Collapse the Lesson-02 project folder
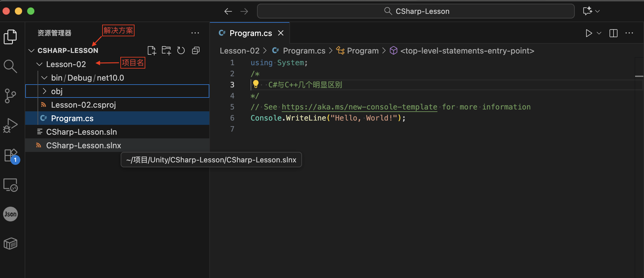644x278 pixels. click(x=39, y=64)
